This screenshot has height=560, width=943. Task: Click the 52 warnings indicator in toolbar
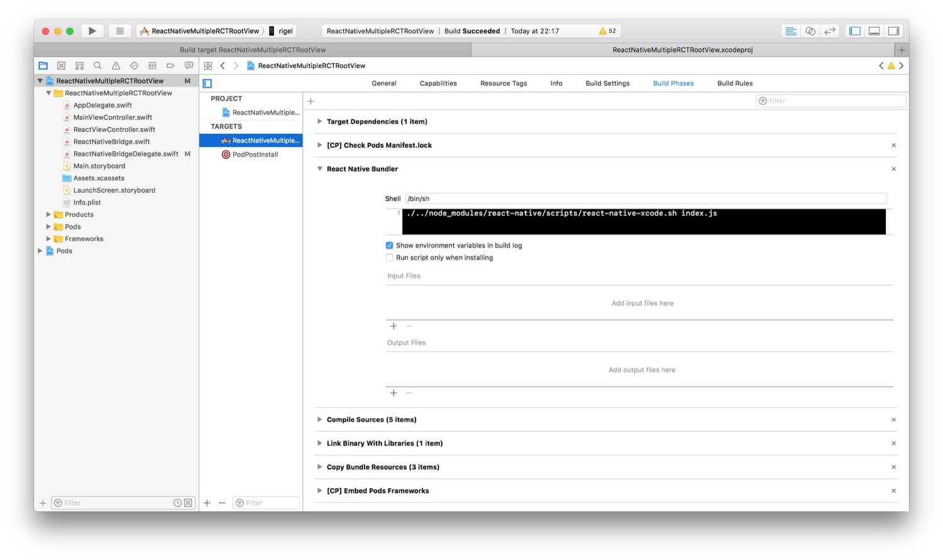(x=607, y=31)
